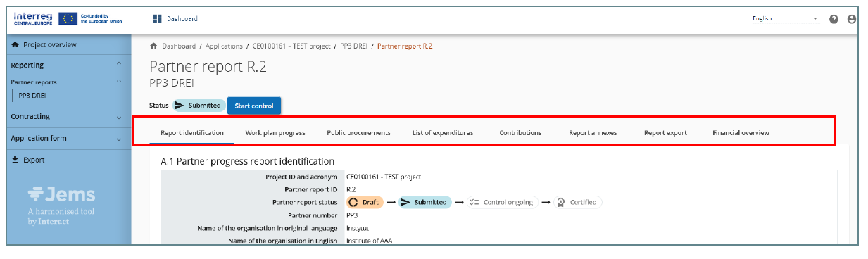Select PP3 DREI under Partner reports

(x=32, y=95)
